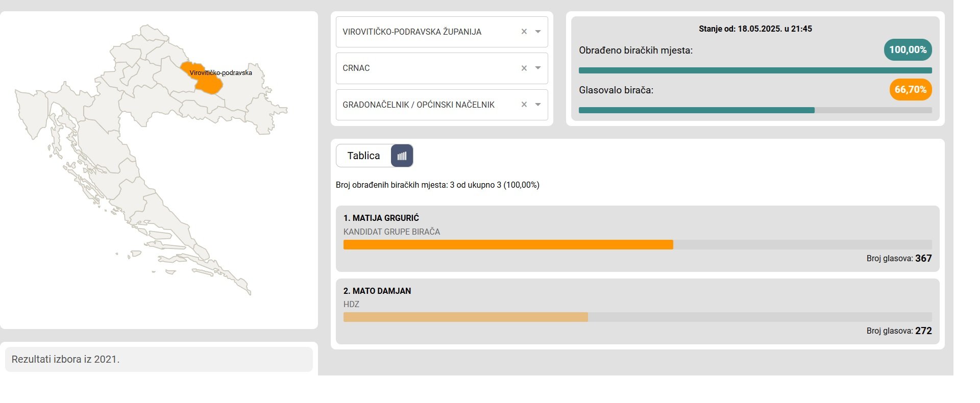Clear the CRNAC municipality selection

coord(524,68)
